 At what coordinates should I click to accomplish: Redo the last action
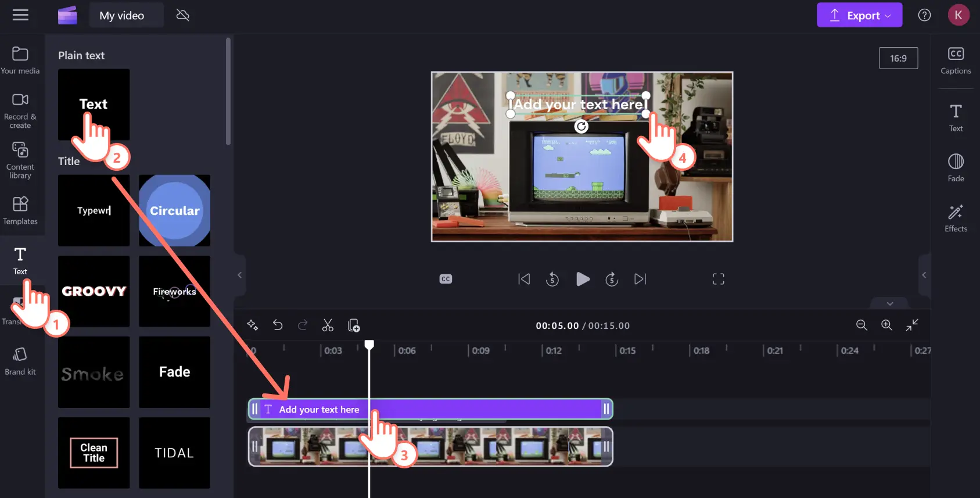303,325
